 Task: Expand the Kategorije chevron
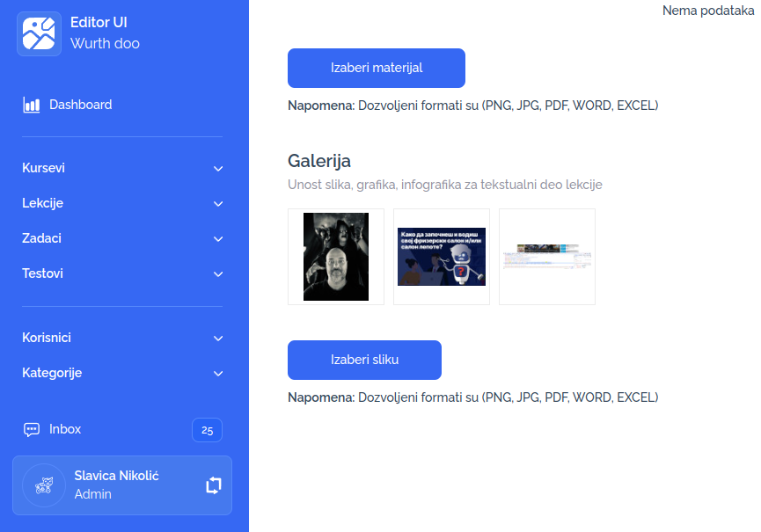pos(218,374)
